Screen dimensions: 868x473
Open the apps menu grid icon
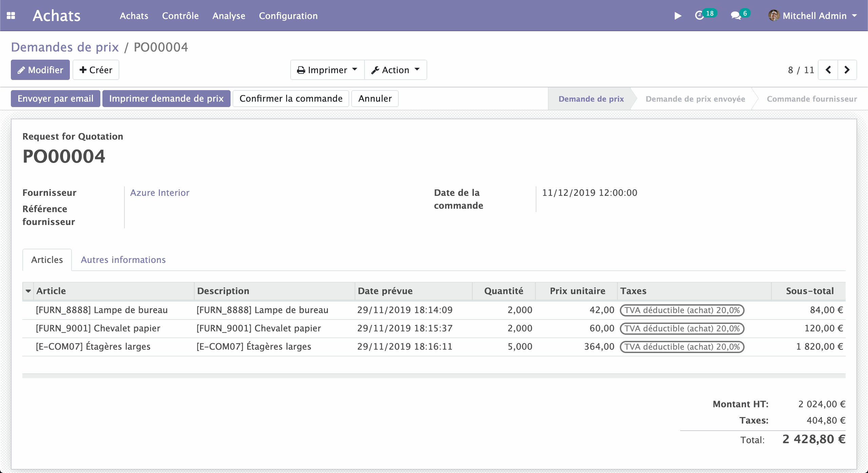click(x=11, y=16)
